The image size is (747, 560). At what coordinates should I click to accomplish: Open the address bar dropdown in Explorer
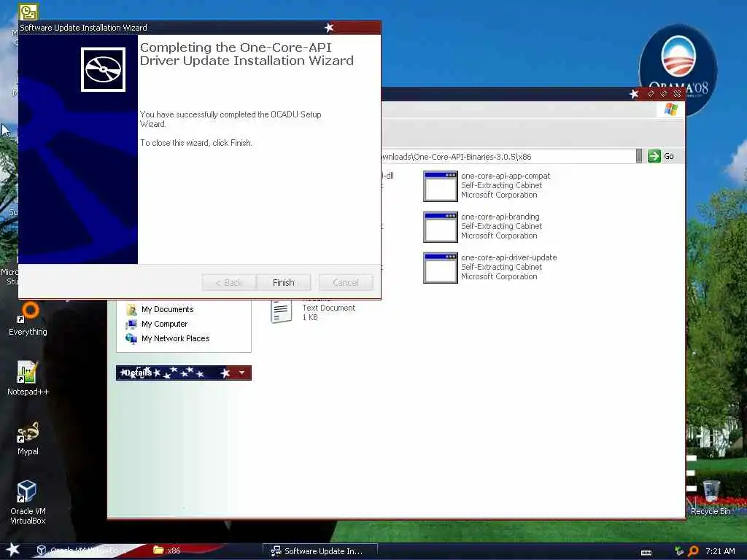coord(639,156)
